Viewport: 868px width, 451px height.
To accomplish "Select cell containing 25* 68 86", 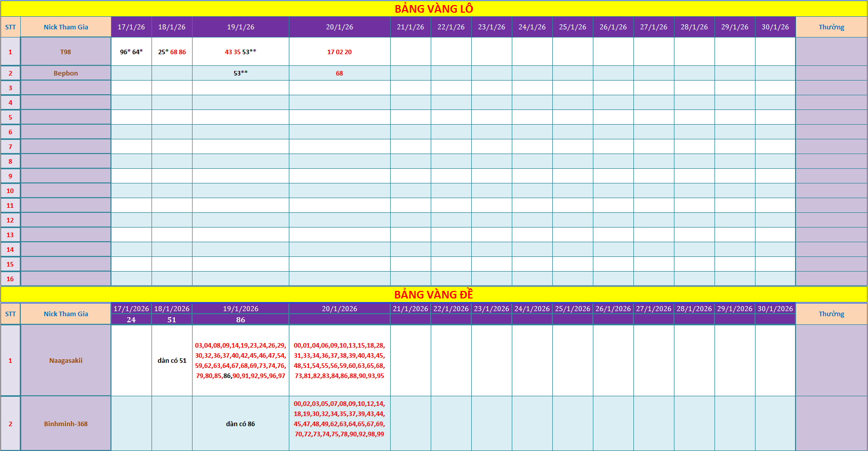I will click(172, 52).
